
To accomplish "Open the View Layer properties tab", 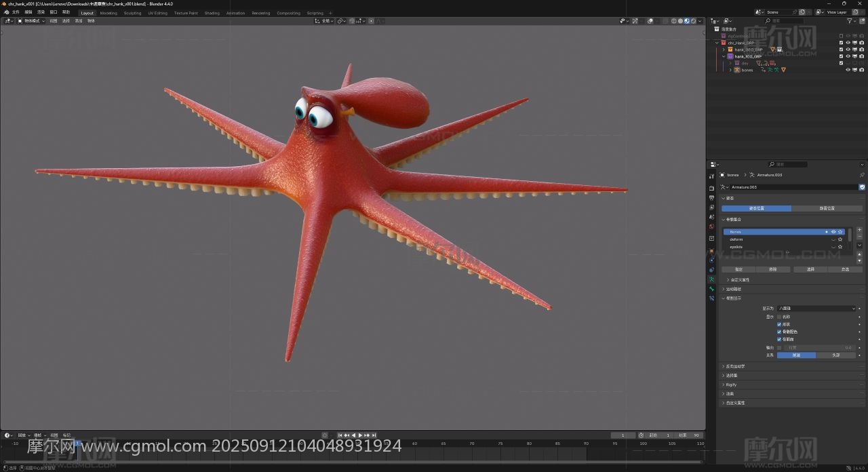I will (711, 207).
